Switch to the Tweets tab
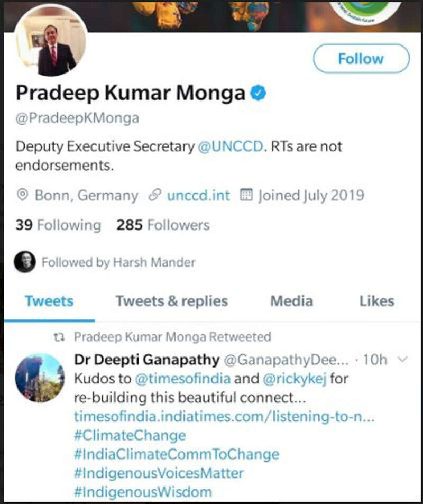The image size is (423, 504). click(x=49, y=301)
